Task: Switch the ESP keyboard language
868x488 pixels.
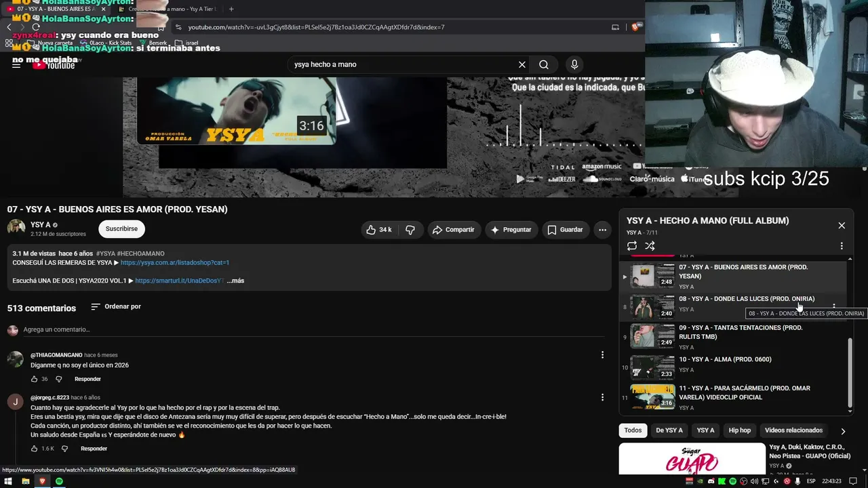Action: pyautogui.click(x=811, y=481)
